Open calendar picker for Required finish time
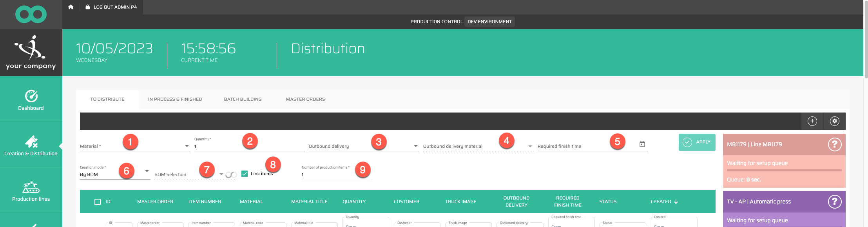 [642, 144]
